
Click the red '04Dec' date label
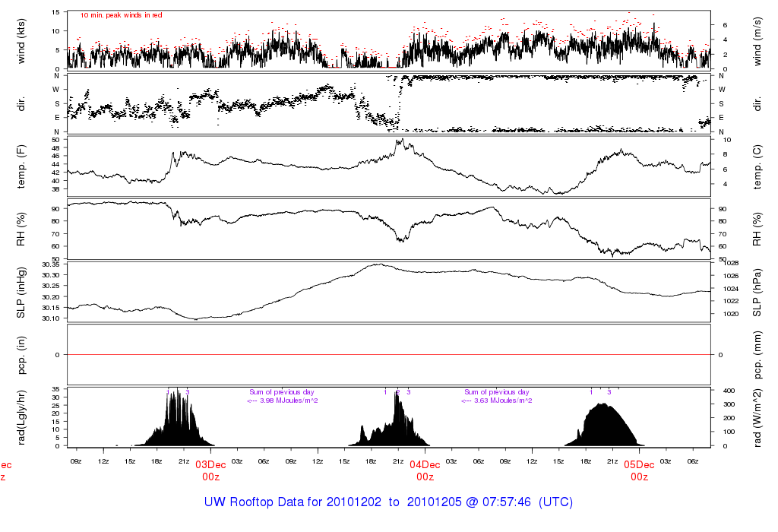coord(425,465)
